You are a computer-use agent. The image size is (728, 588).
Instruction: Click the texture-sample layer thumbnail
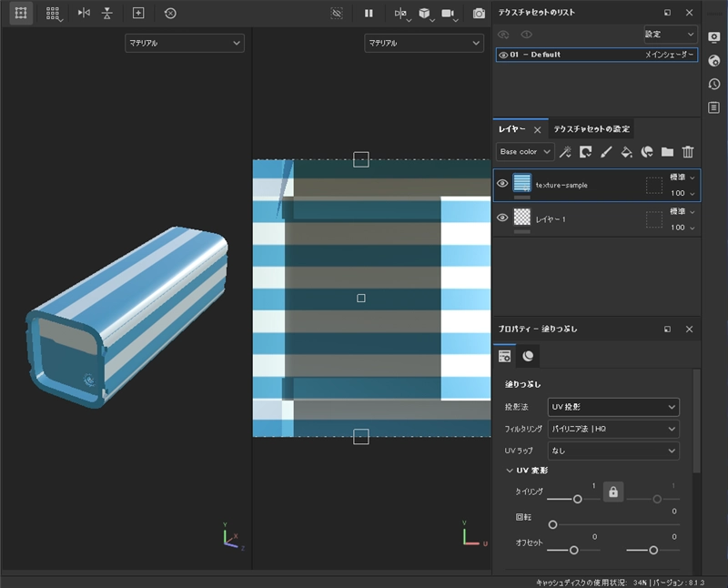(522, 183)
